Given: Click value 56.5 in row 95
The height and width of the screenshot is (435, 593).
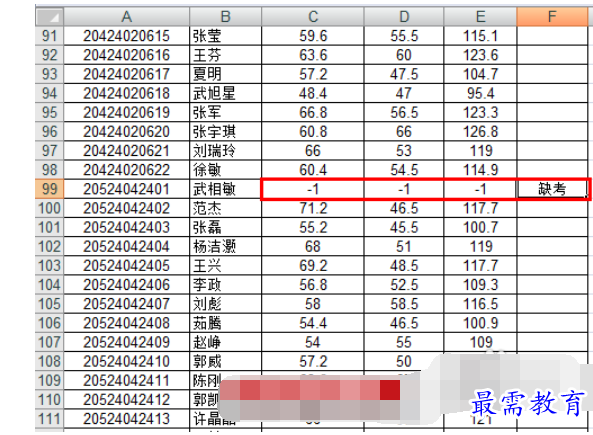Looking at the screenshot, I should point(404,112).
